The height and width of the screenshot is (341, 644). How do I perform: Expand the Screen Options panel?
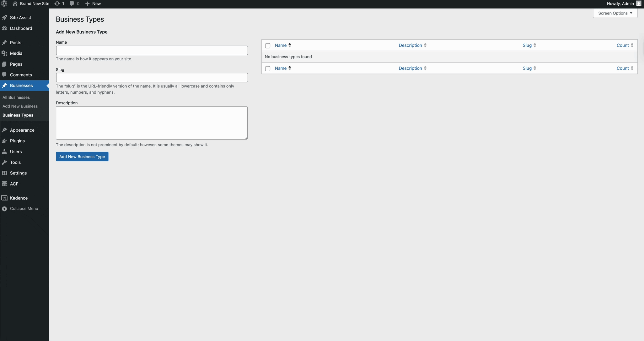pos(615,13)
